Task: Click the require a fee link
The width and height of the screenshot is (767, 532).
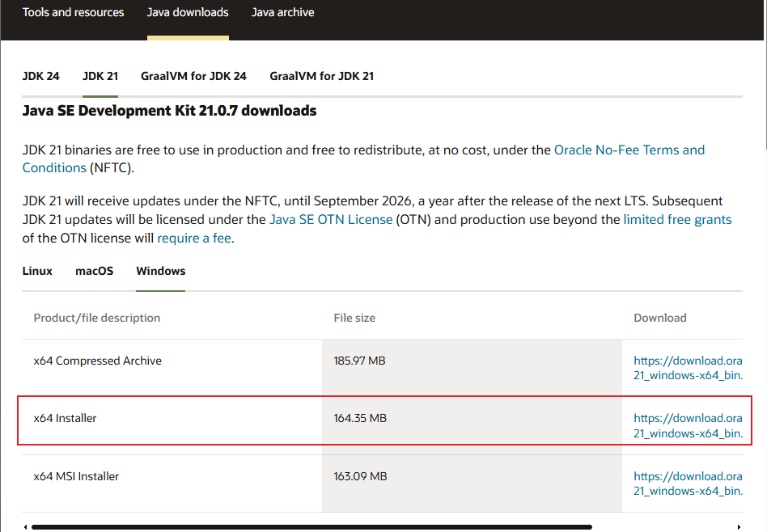Action: (194, 239)
